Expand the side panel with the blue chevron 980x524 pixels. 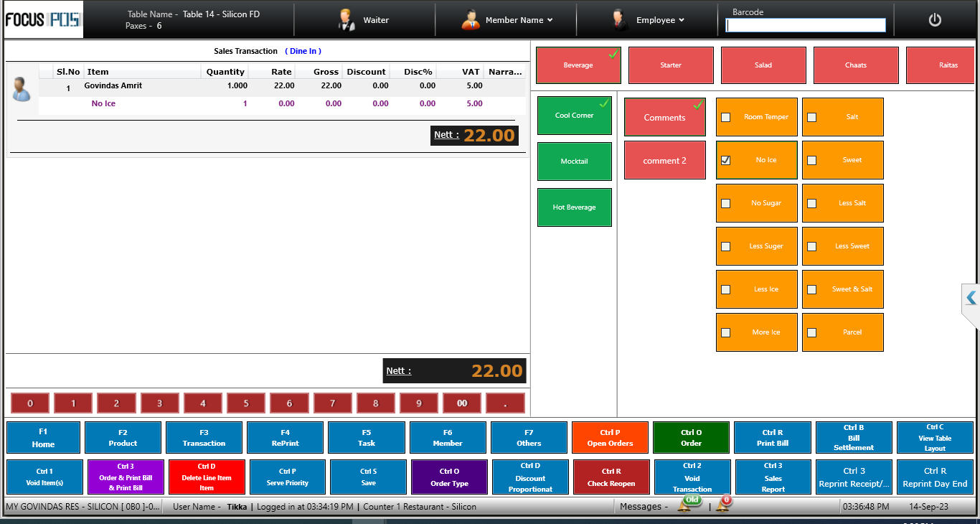(971, 298)
